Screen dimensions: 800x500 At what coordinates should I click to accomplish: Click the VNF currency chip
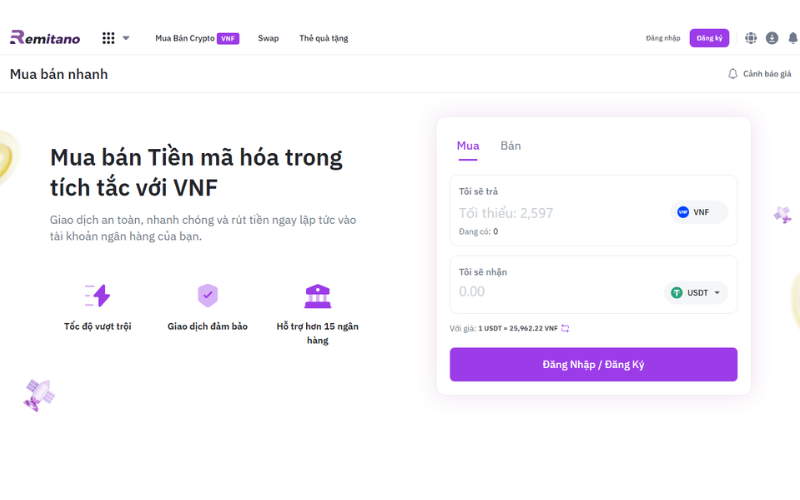coord(698,212)
